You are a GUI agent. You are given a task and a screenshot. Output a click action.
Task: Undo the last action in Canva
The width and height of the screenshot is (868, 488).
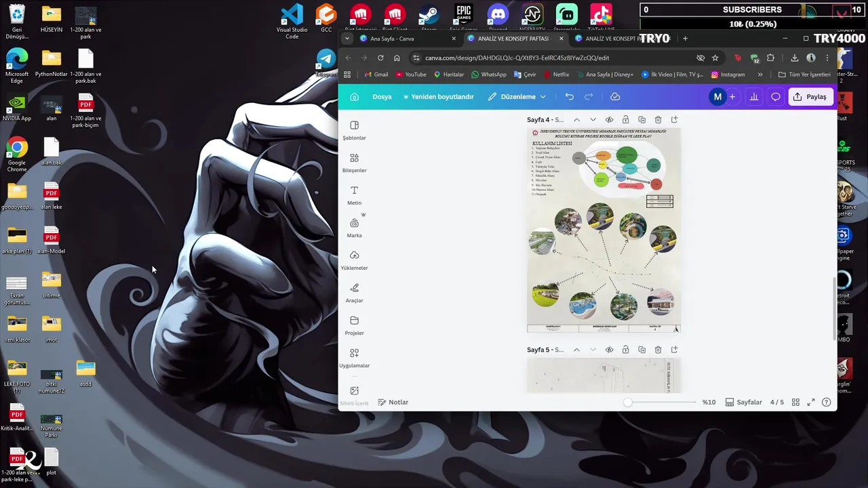570,97
